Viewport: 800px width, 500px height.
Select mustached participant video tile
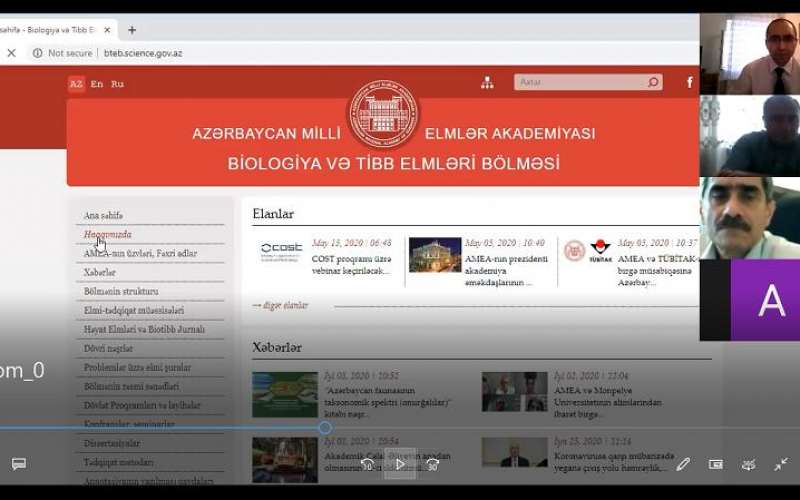click(x=749, y=218)
